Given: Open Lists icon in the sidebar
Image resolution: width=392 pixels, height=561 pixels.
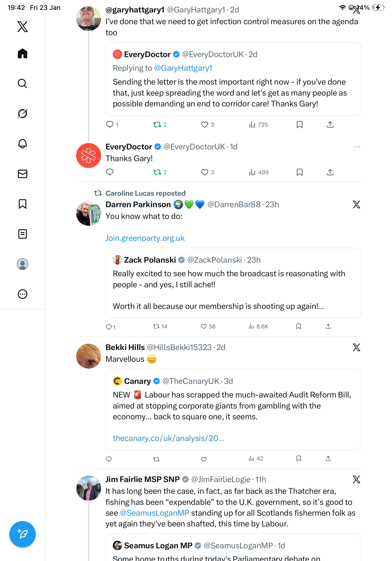Looking at the screenshot, I should pos(23,234).
